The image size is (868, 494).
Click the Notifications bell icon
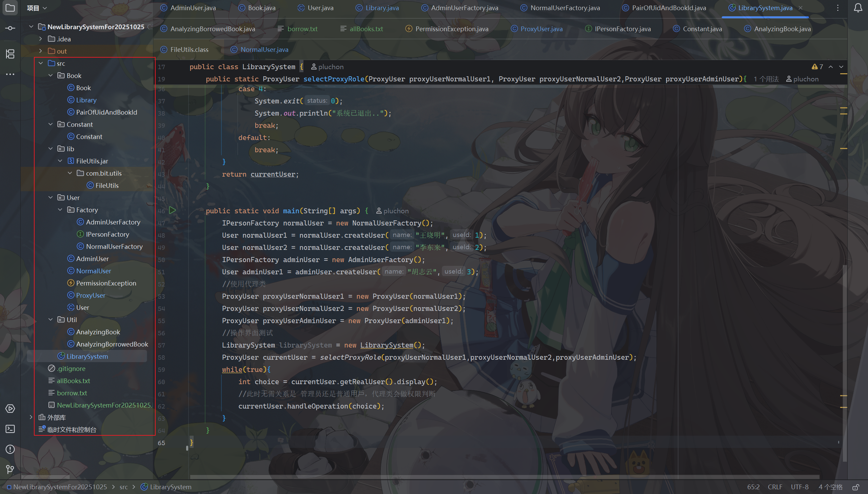point(858,8)
